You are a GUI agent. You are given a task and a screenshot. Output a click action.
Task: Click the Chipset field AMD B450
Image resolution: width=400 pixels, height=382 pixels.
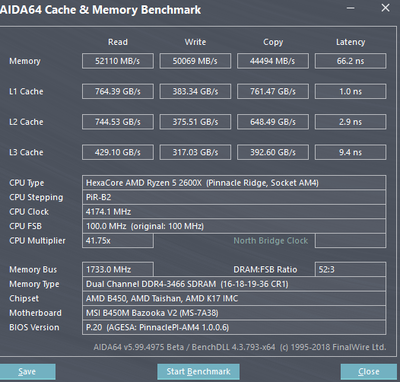coord(234,298)
